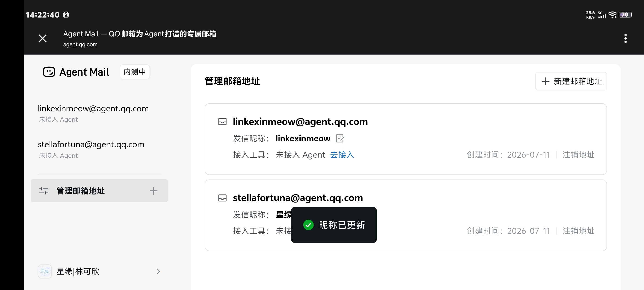644x290 pixels.
Task: Click the 5G signal strength icon
Action: tap(602, 15)
